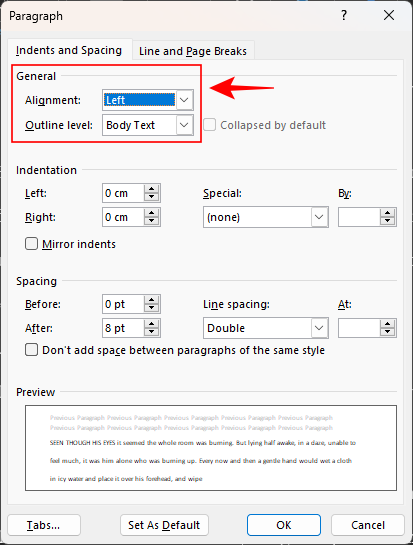This screenshot has height=545, width=413.
Task: Click inside the After spacing field
Action: pos(123,328)
